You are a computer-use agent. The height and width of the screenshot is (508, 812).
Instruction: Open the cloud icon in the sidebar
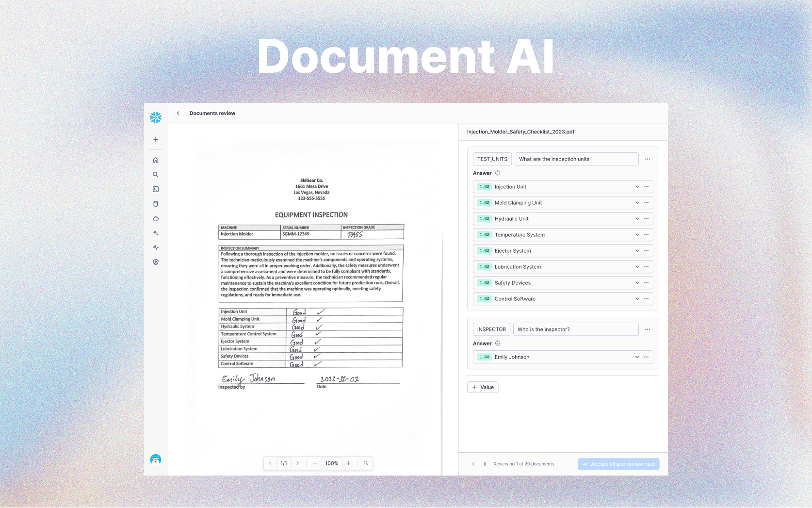(156, 218)
